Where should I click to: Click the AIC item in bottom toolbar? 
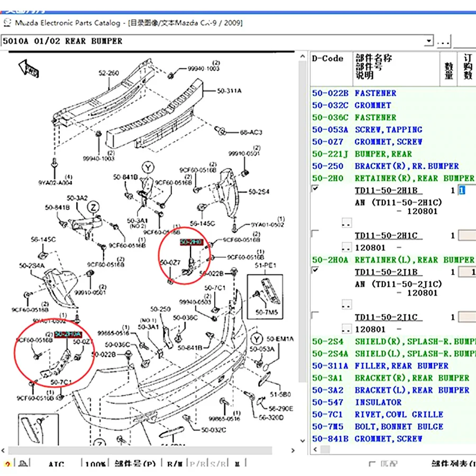click(56, 464)
